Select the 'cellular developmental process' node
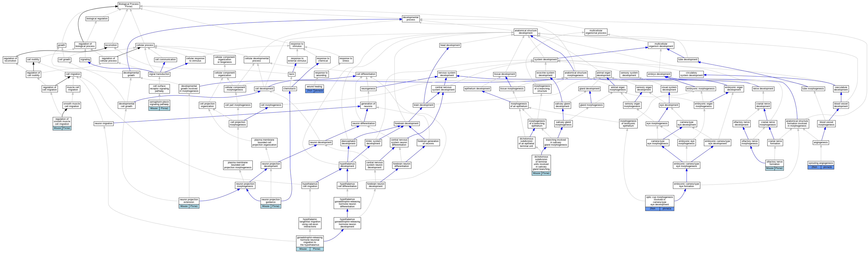This screenshot has width=868, height=253. click(x=257, y=60)
